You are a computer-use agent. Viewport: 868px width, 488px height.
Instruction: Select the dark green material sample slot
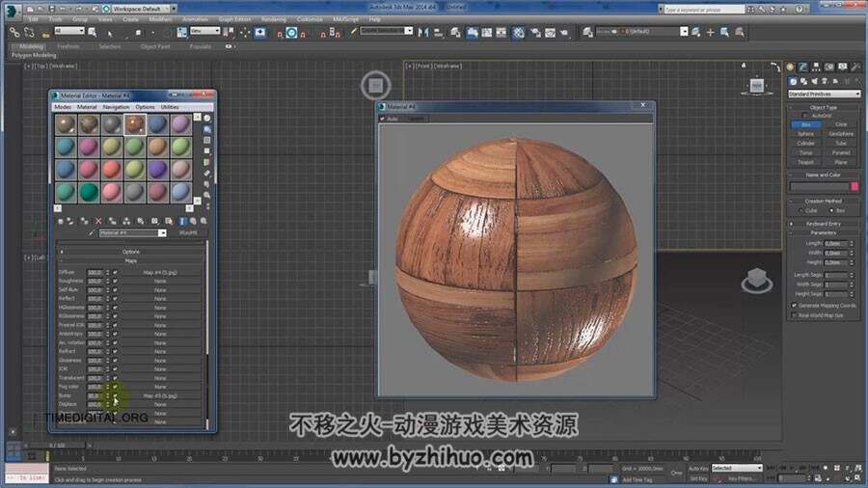click(89, 192)
